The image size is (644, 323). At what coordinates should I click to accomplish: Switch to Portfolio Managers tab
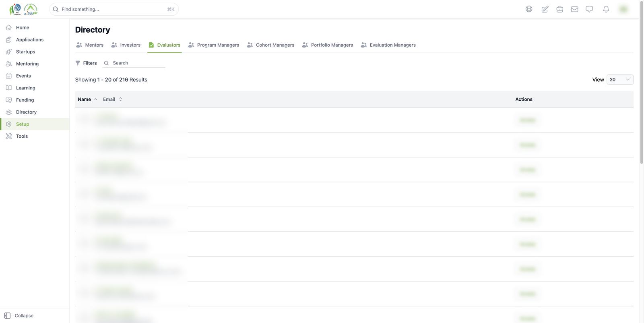[x=327, y=45]
